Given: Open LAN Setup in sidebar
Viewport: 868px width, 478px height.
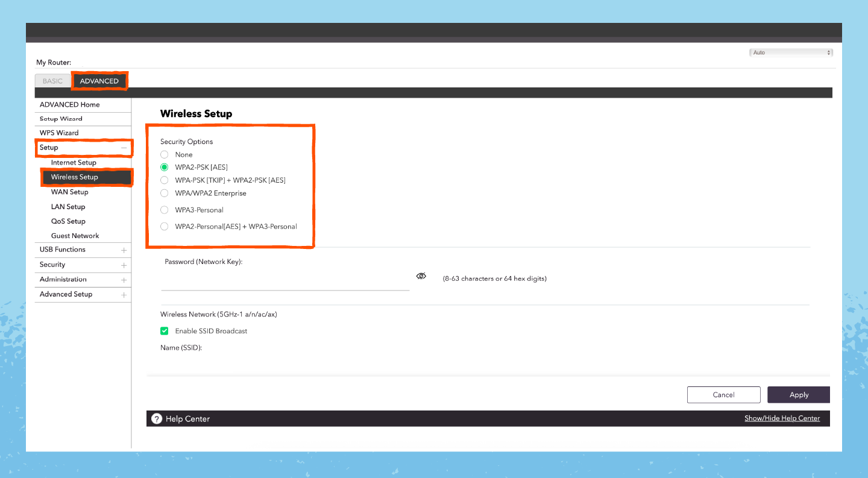Looking at the screenshot, I should (68, 207).
